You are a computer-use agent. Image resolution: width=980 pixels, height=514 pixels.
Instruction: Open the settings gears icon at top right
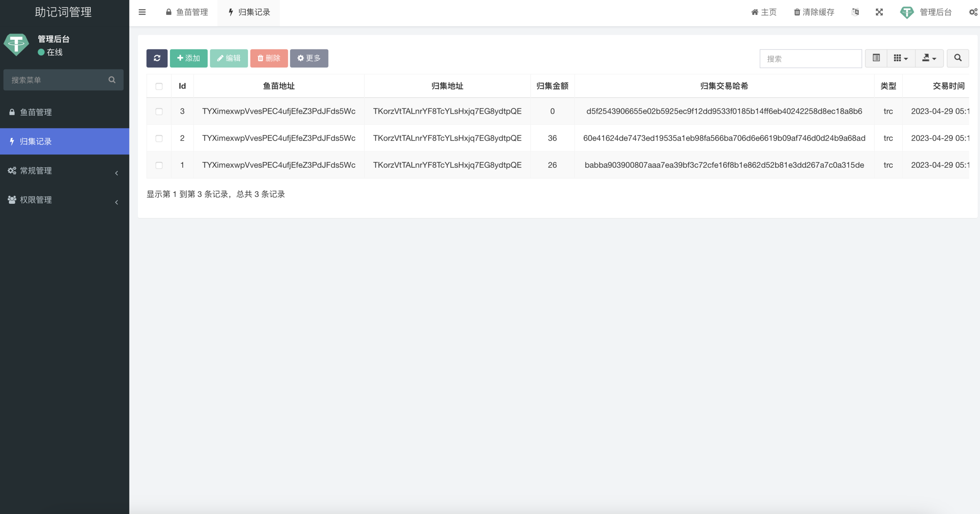tap(973, 12)
